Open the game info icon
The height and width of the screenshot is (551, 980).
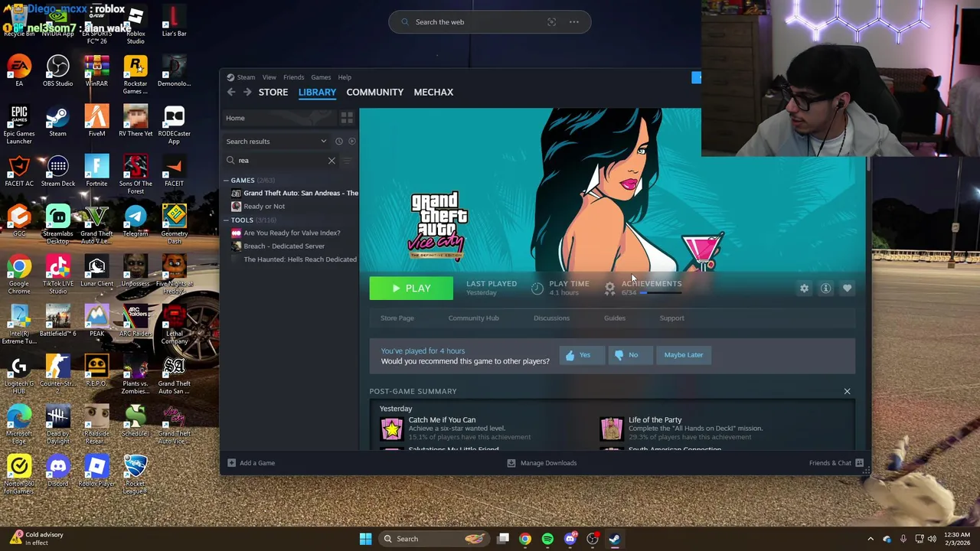tap(825, 289)
